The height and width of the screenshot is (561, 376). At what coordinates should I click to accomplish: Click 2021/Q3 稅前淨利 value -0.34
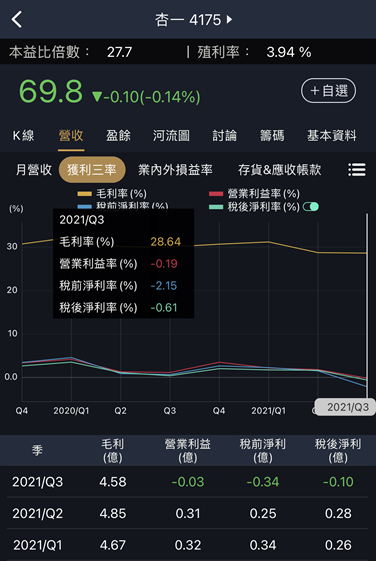tap(263, 482)
